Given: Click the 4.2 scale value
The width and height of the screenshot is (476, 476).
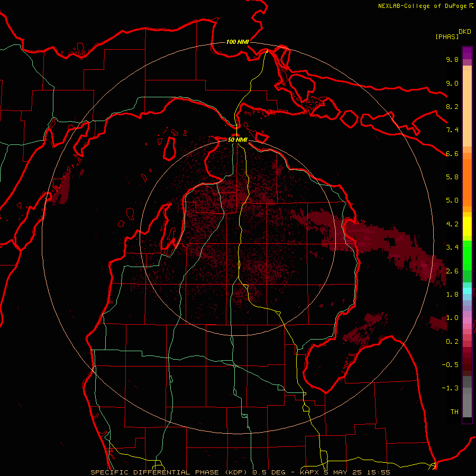Looking at the screenshot, I should [x=452, y=224].
